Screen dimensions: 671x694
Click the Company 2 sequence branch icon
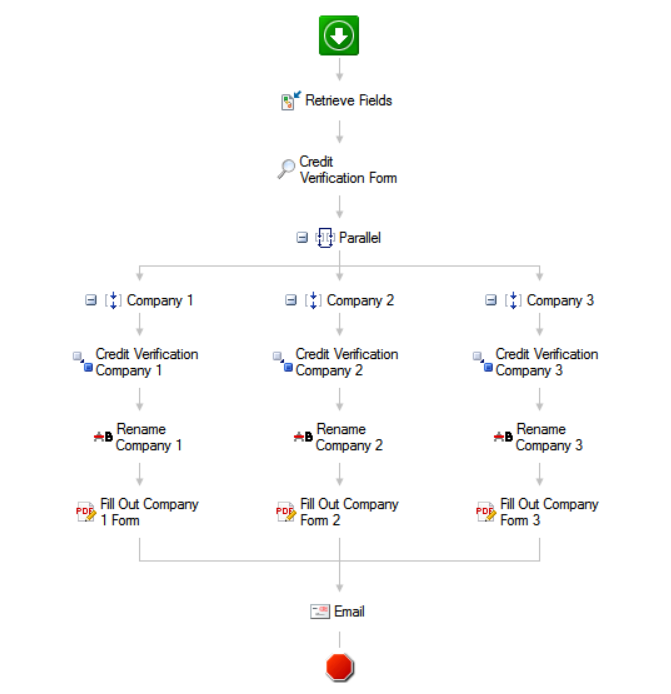pos(313,300)
